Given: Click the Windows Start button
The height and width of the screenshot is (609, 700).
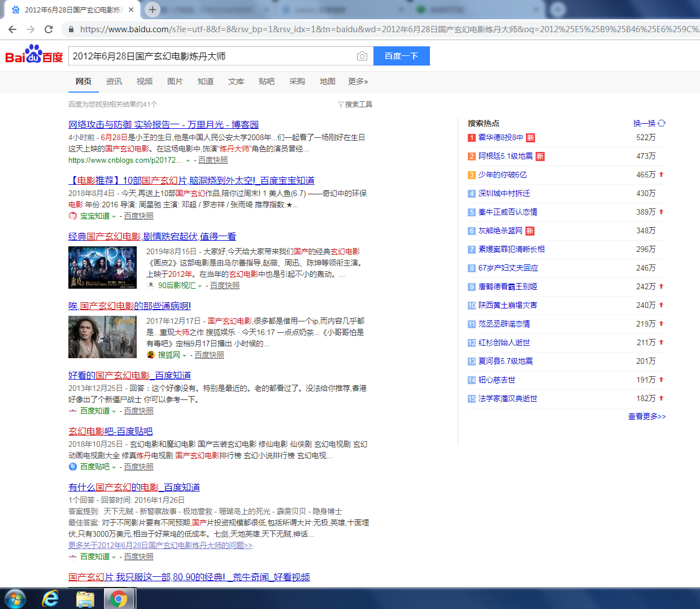Looking at the screenshot, I should (15, 598).
